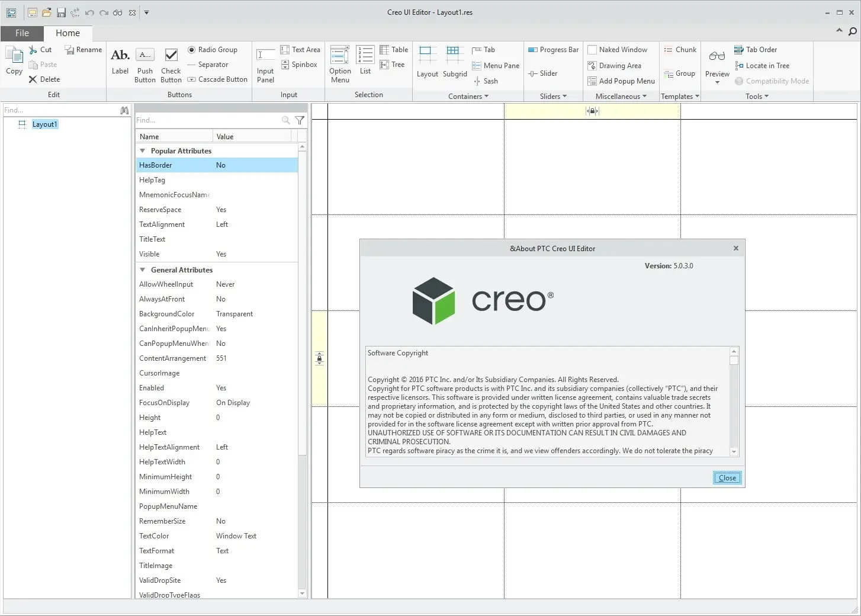The width and height of the screenshot is (861, 616).
Task: Insert a Subgrid container
Action: [x=455, y=62]
